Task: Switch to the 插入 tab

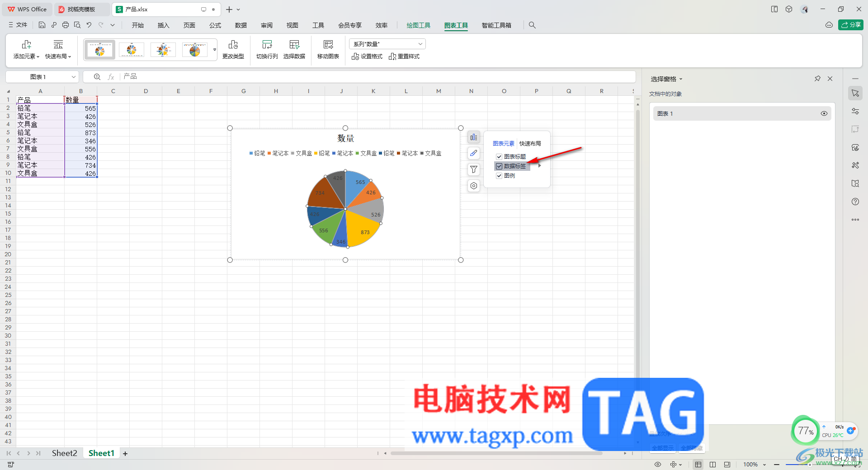Action: (x=163, y=25)
